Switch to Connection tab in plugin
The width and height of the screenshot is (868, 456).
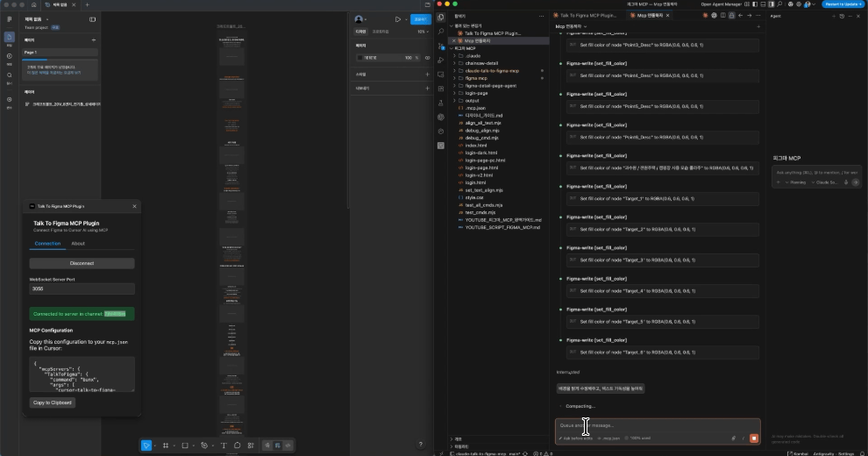47,244
